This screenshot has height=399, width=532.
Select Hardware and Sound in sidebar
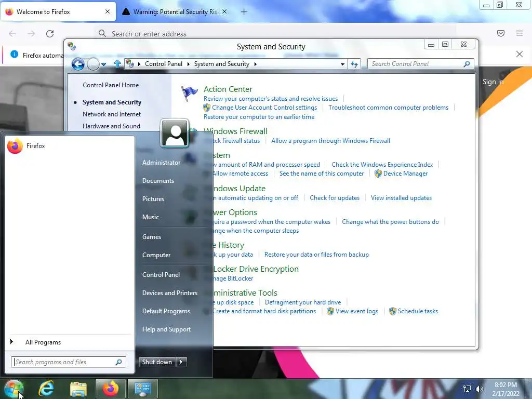111,126
